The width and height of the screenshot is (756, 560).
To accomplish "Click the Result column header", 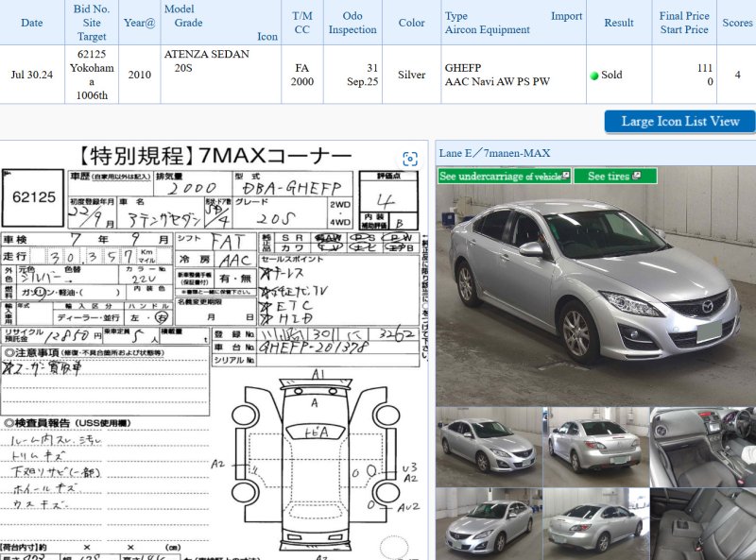I will pos(618,23).
